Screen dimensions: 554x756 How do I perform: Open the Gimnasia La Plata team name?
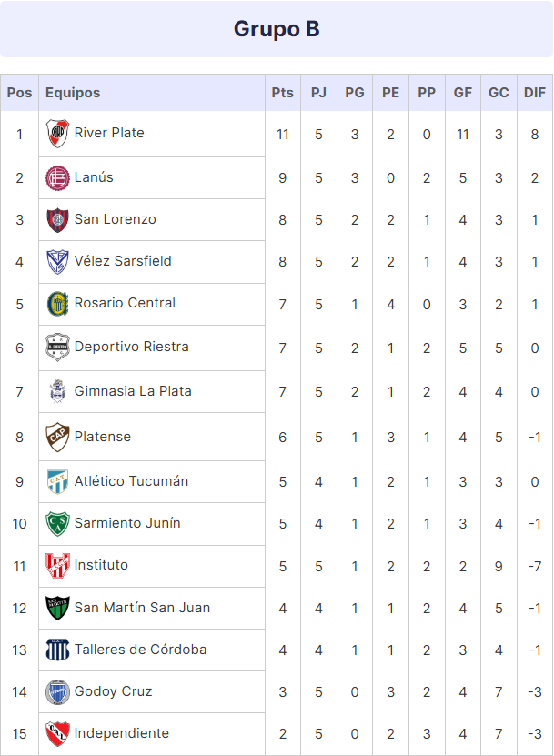point(133,391)
